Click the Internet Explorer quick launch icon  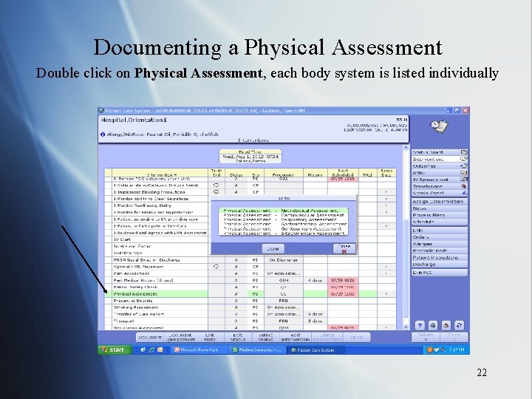(151, 349)
